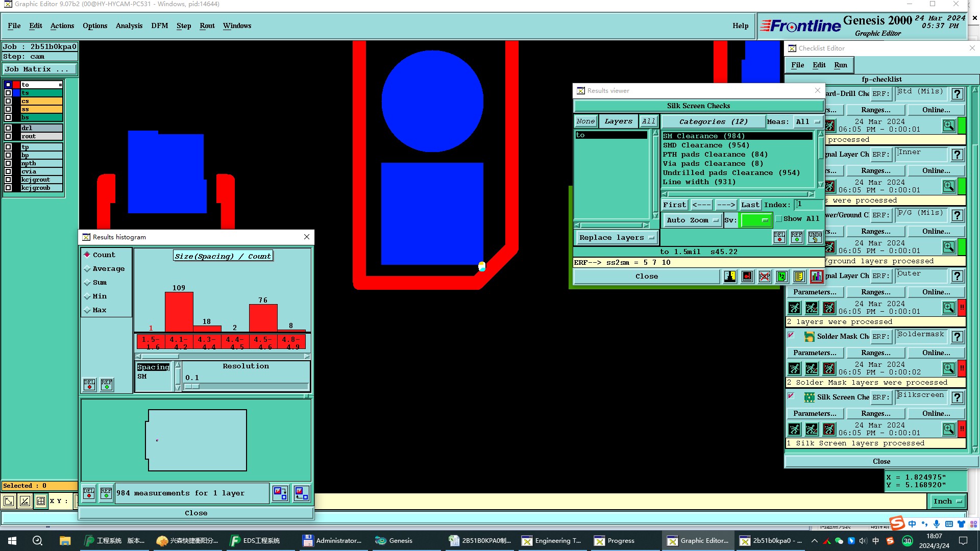980x551 pixels.
Task: Click the DEL icon in Results viewer
Action: click(x=779, y=237)
